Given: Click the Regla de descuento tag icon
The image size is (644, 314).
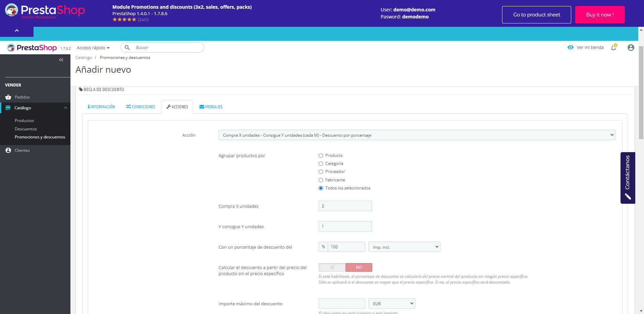Looking at the screenshot, I should point(80,89).
